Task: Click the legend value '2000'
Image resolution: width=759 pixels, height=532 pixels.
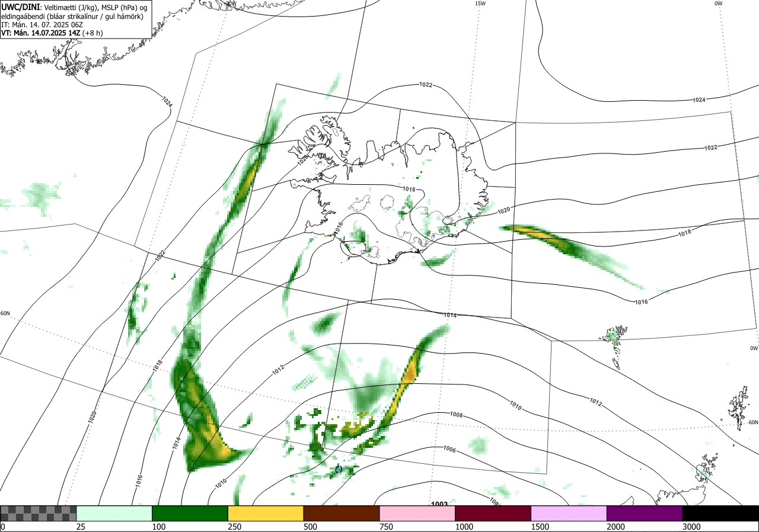Action: point(616,527)
